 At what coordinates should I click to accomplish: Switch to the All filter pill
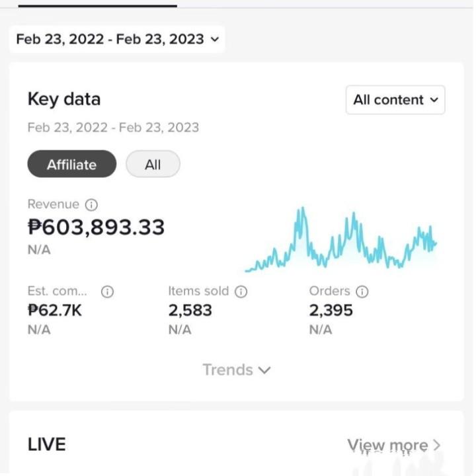coord(153,165)
